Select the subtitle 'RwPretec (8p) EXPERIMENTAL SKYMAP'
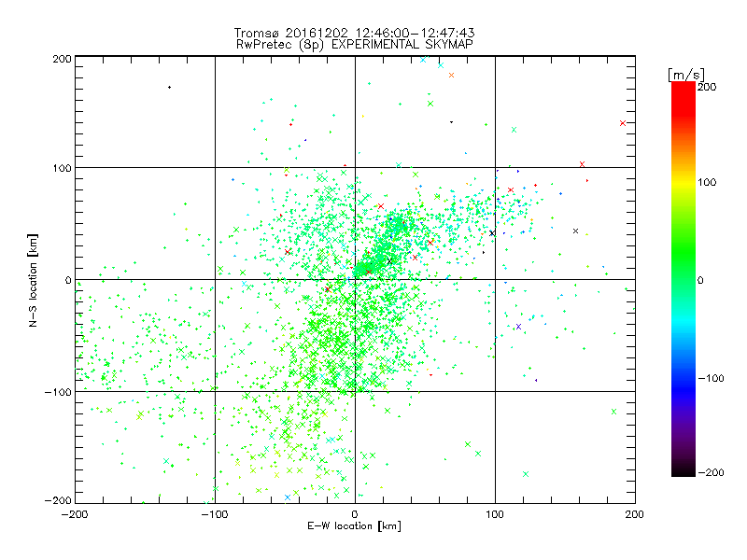 click(x=354, y=45)
